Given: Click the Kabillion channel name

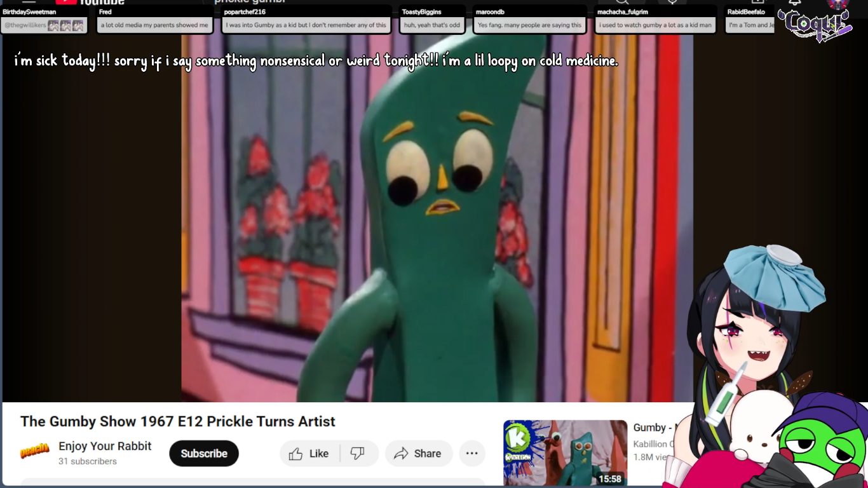Looking at the screenshot, I should [653, 444].
